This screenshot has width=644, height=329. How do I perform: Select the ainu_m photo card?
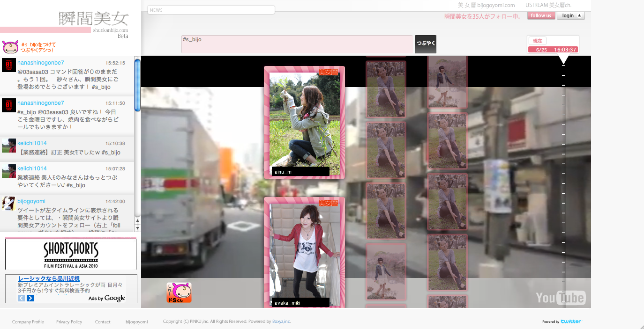click(304, 122)
